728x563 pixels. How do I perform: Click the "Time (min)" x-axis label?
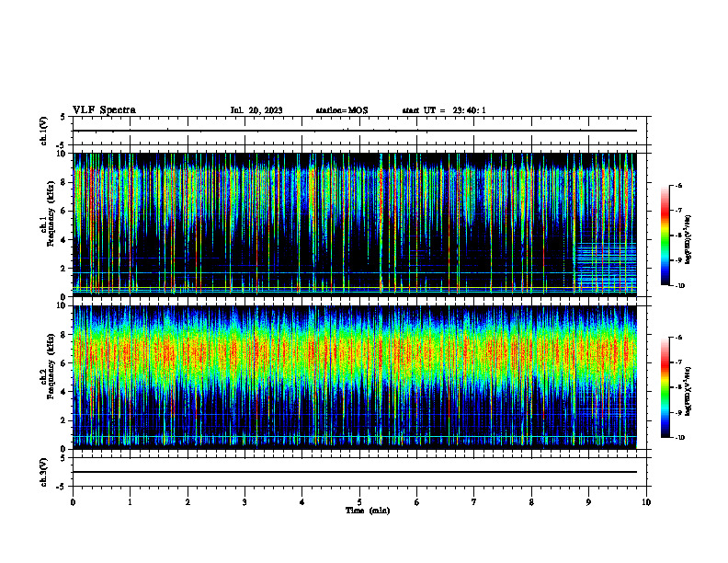pyautogui.click(x=368, y=511)
